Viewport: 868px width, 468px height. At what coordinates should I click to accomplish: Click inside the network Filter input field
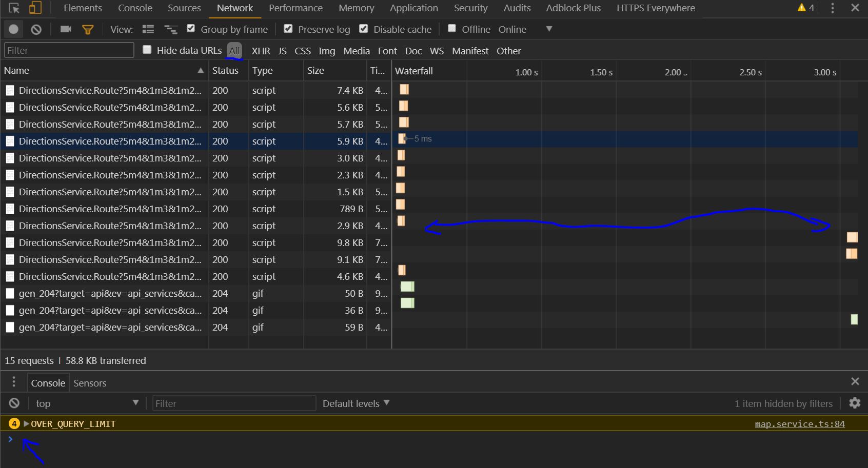click(x=68, y=50)
